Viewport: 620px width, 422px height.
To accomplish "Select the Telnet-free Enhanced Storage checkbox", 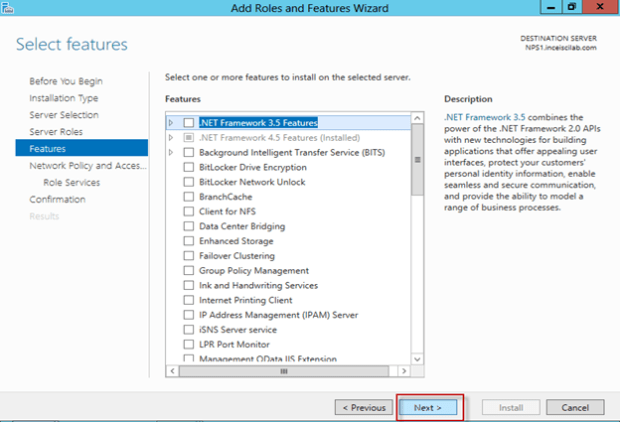I will click(x=189, y=241).
